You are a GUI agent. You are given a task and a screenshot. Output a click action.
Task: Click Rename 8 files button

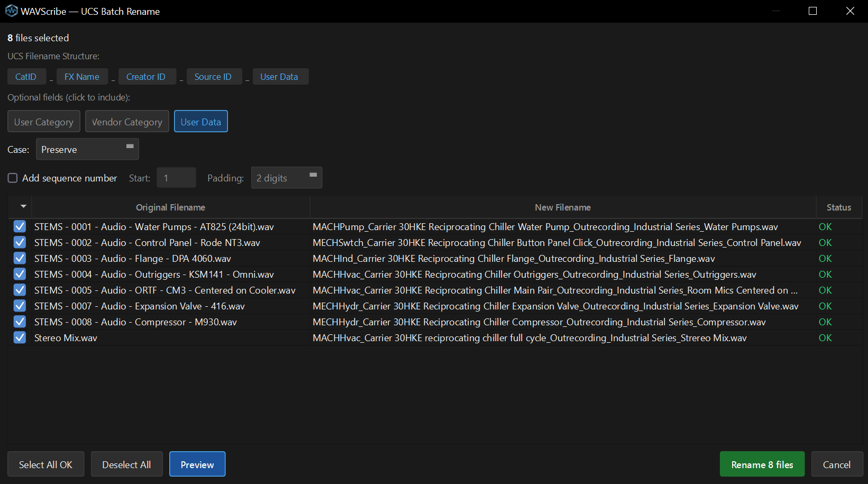coord(762,464)
